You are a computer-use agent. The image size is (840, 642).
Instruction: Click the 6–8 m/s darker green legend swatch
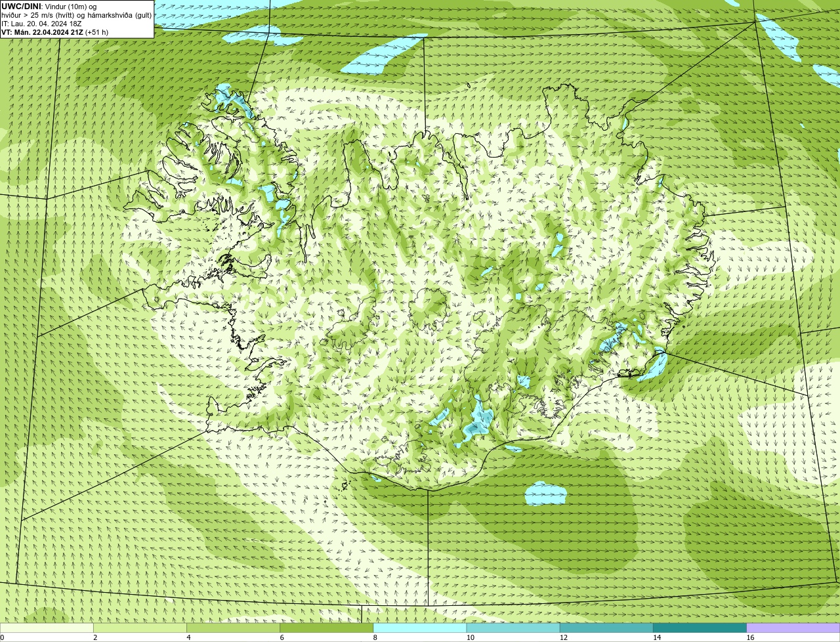pyautogui.click(x=327, y=628)
